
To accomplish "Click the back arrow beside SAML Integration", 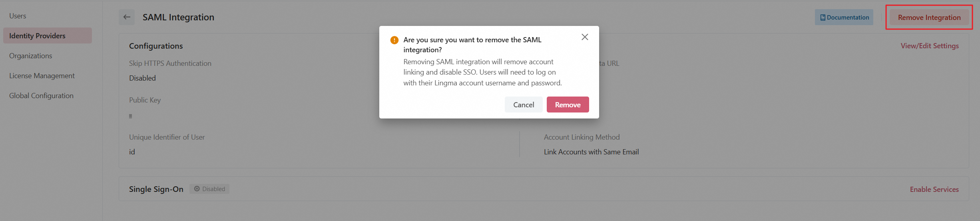I will pos(127,17).
